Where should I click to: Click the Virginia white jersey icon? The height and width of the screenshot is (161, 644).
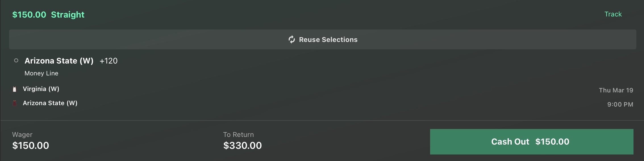tap(14, 89)
